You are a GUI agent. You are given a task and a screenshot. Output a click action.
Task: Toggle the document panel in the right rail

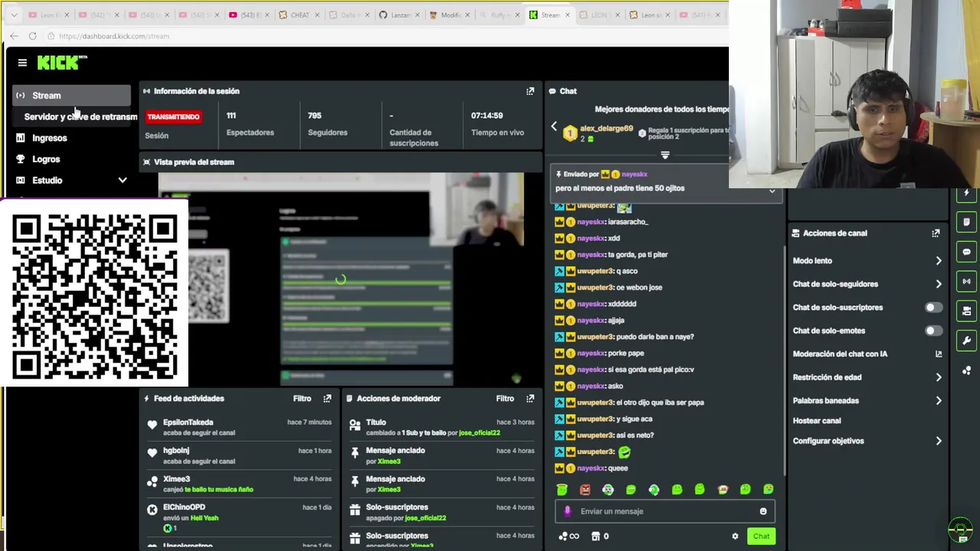tap(966, 222)
